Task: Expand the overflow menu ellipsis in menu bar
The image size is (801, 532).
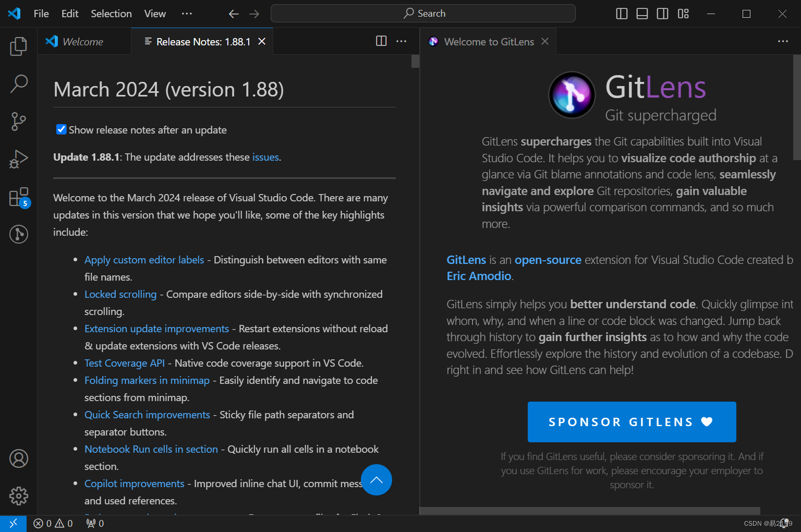Action: pyautogui.click(x=187, y=14)
